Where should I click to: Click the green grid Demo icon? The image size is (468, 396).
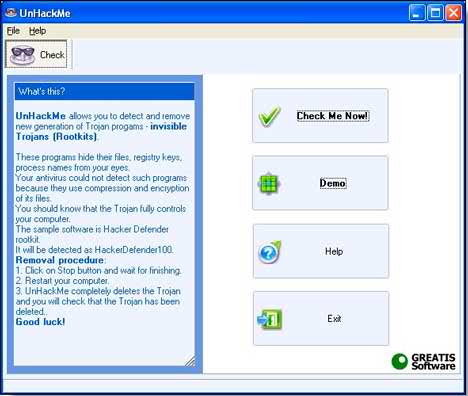click(269, 183)
